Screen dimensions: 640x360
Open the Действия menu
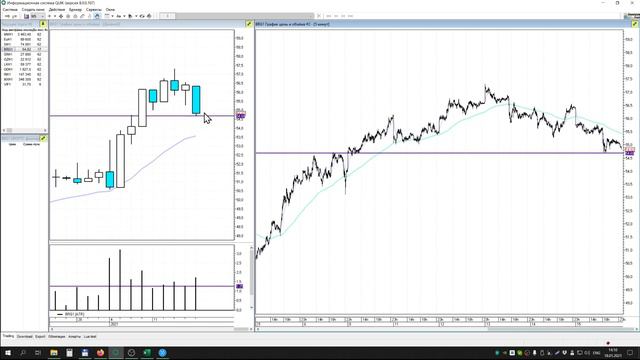57,9
